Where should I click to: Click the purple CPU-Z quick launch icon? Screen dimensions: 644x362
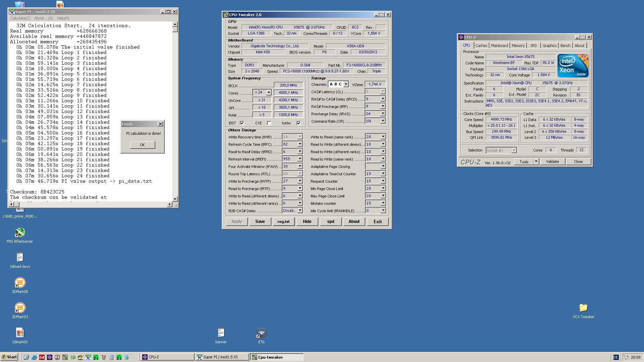[x=50, y=357]
